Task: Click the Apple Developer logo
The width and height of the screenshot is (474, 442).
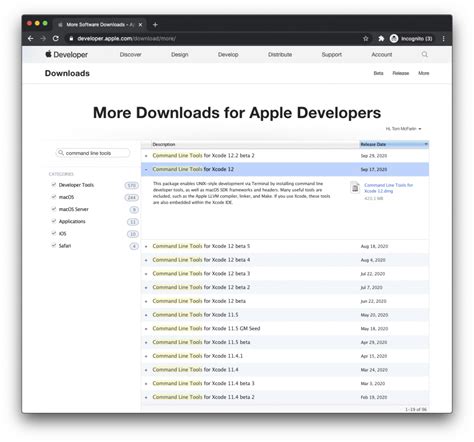Action: (67, 54)
